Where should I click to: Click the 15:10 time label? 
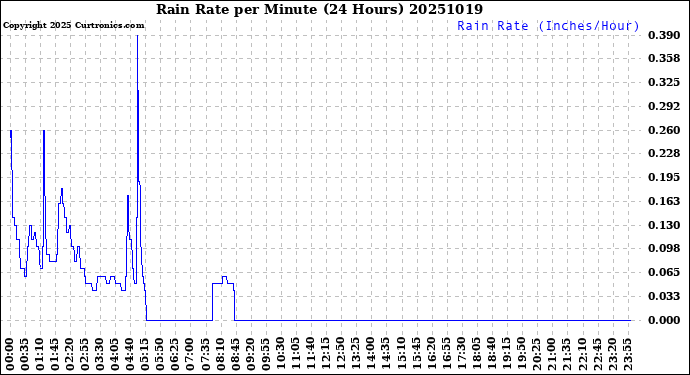(x=401, y=355)
